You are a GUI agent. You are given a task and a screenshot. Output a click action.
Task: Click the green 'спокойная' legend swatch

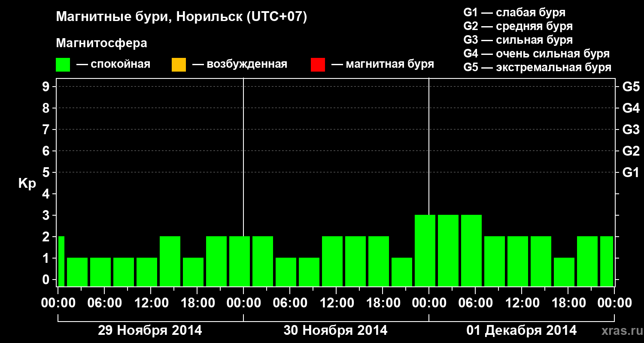pyautogui.click(x=63, y=65)
